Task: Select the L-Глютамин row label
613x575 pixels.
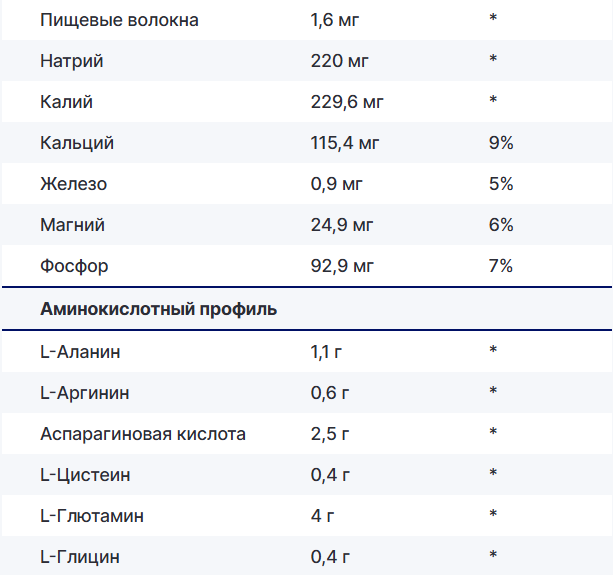Action: click(92, 515)
